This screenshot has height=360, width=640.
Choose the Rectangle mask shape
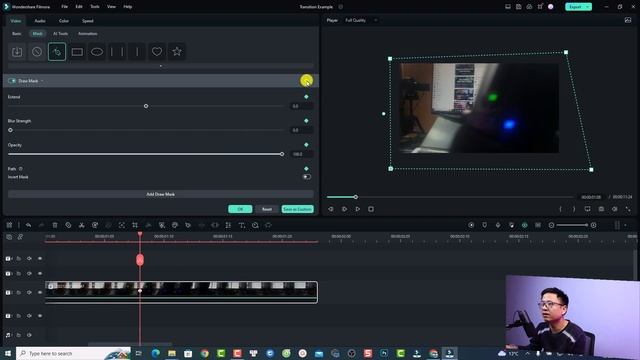tap(77, 52)
